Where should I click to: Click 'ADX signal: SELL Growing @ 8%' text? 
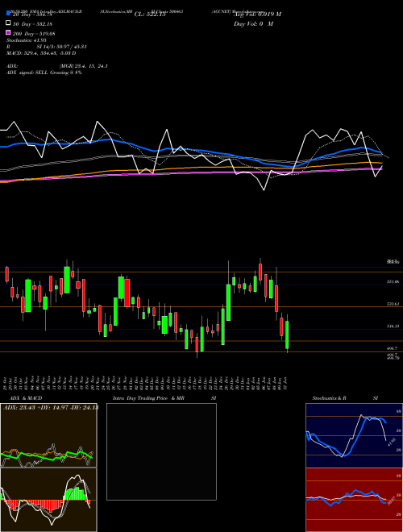tap(44, 73)
